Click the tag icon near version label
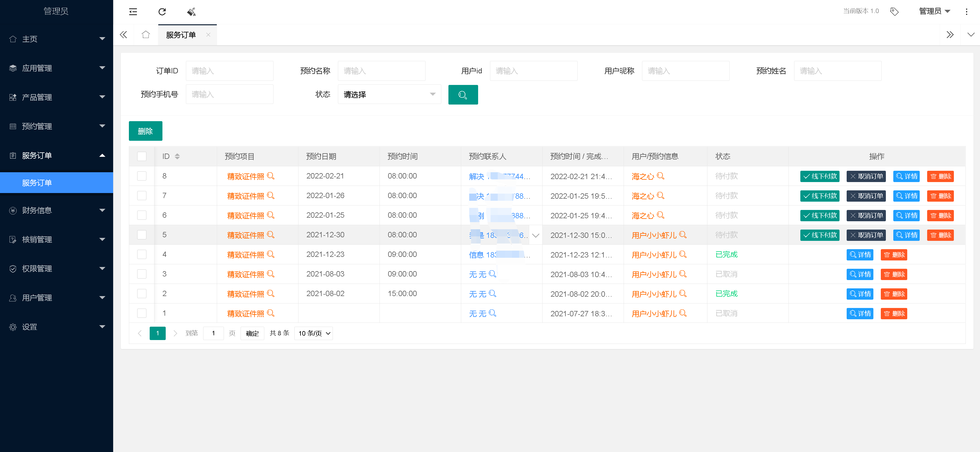This screenshot has width=980, height=452. click(x=894, y=11)
